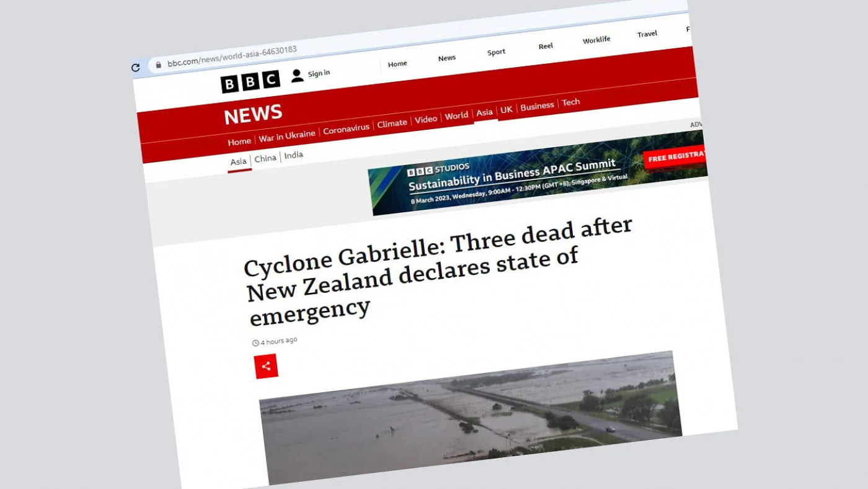Open the flooded landscape article image

[x=471, y=418]
